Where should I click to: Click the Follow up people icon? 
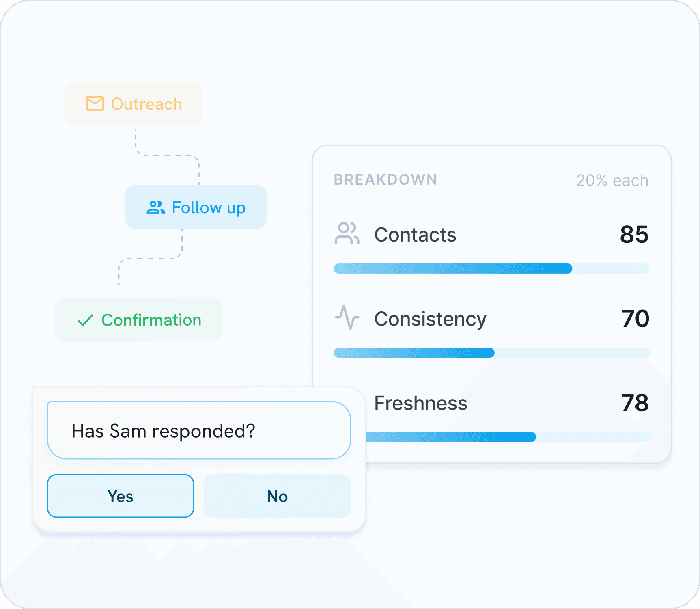155,207
